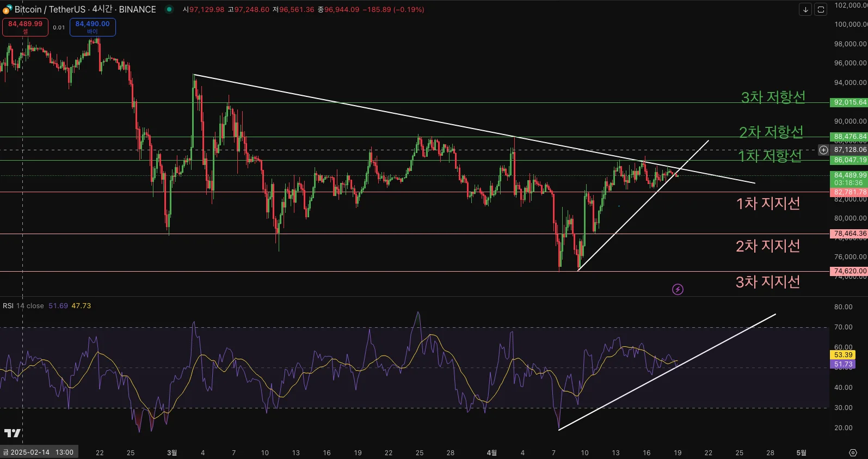The height and width of the screenshot is (459, 868).
Task: Click the 100,000.00 price axis label
Action: tap(851, 25)
